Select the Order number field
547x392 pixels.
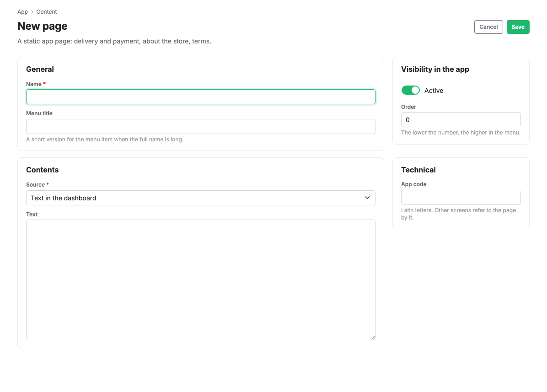point(461,120)
